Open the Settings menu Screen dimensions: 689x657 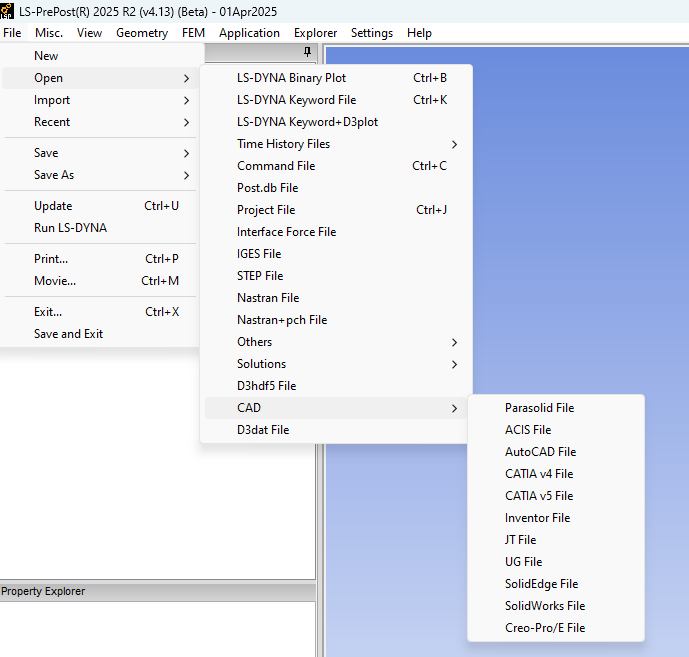[372, 33]
